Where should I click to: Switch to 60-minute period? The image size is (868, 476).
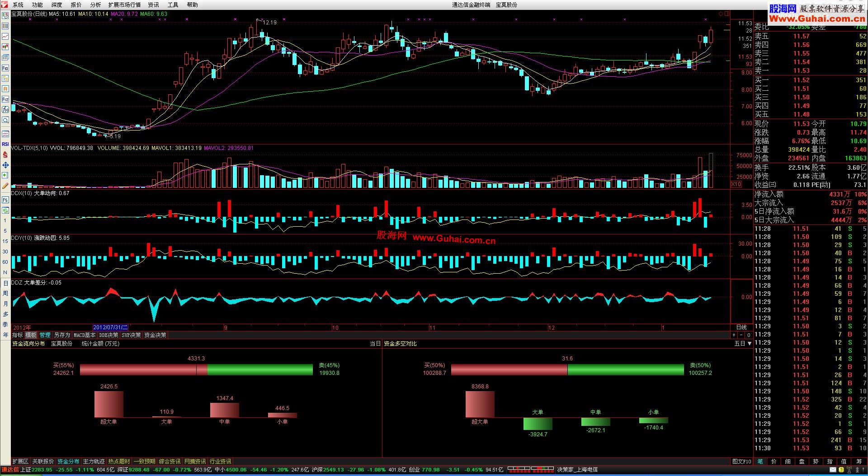point(5,262)
